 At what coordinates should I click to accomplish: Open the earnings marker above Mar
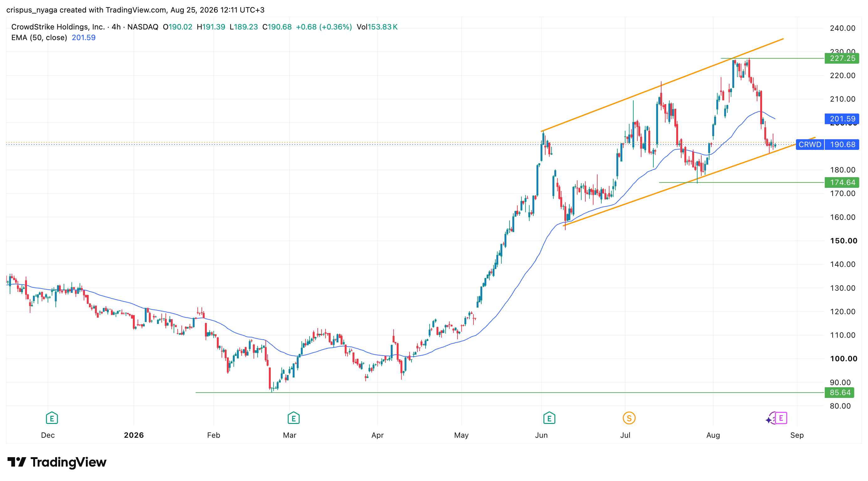click(x=294, y=418)
